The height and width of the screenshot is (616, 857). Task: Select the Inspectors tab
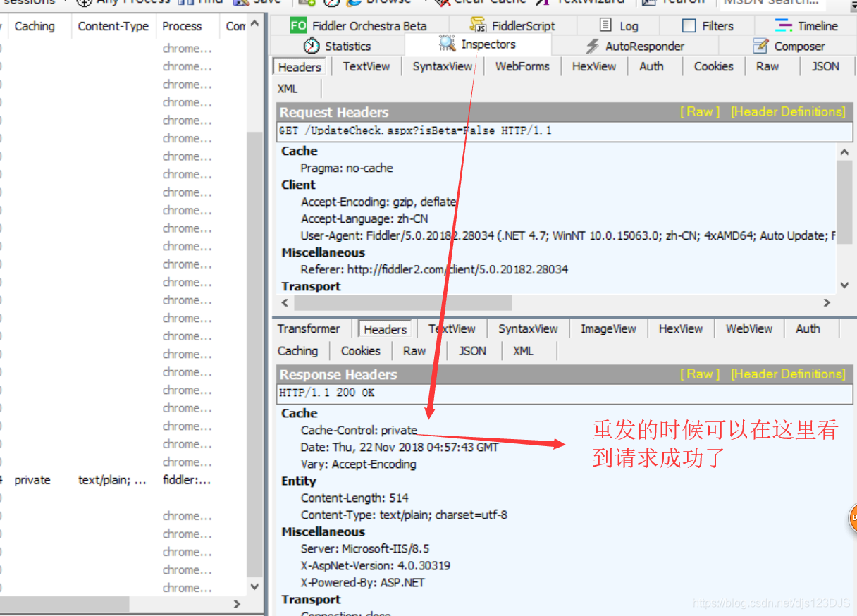pyautogui.click(x=478, y=44)
